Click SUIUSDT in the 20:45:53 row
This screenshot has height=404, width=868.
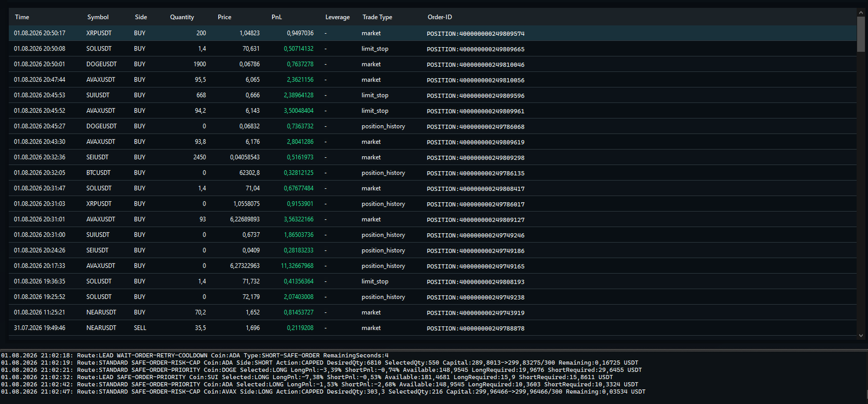pyautogui.click(x=98, y=95)
